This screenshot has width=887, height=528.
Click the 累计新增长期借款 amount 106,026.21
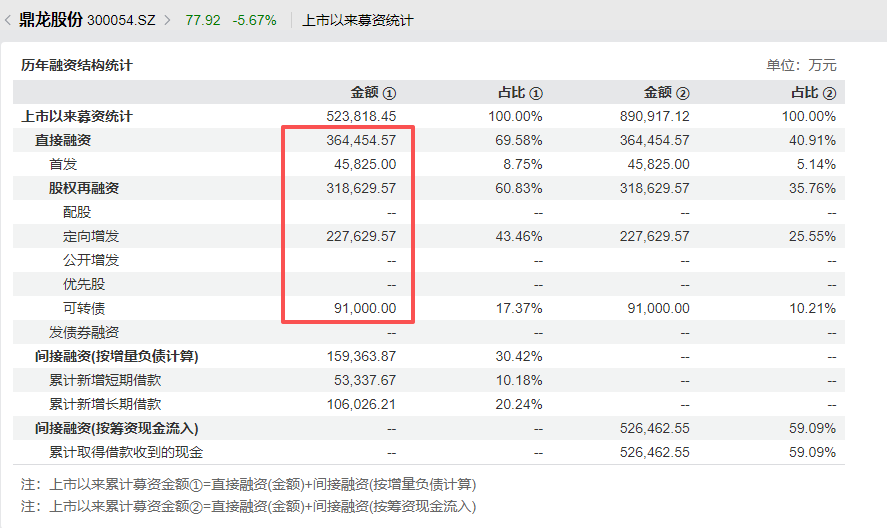361,405
